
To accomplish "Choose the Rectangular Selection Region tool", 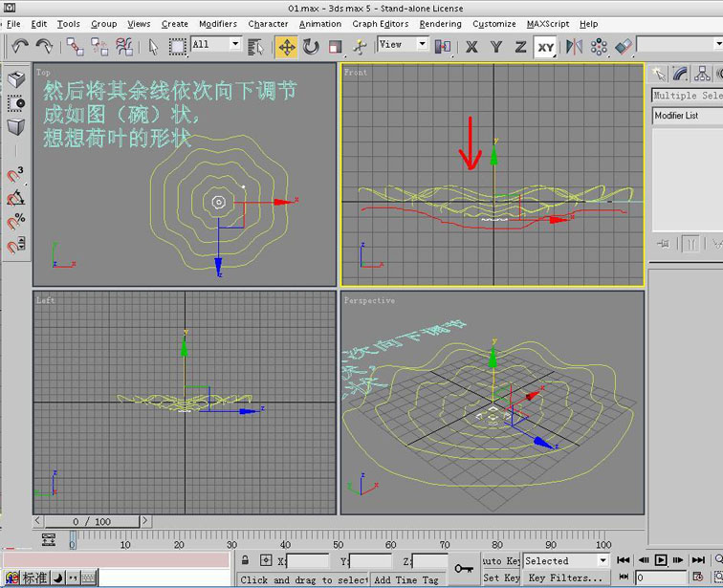I will tap(178, 47).
